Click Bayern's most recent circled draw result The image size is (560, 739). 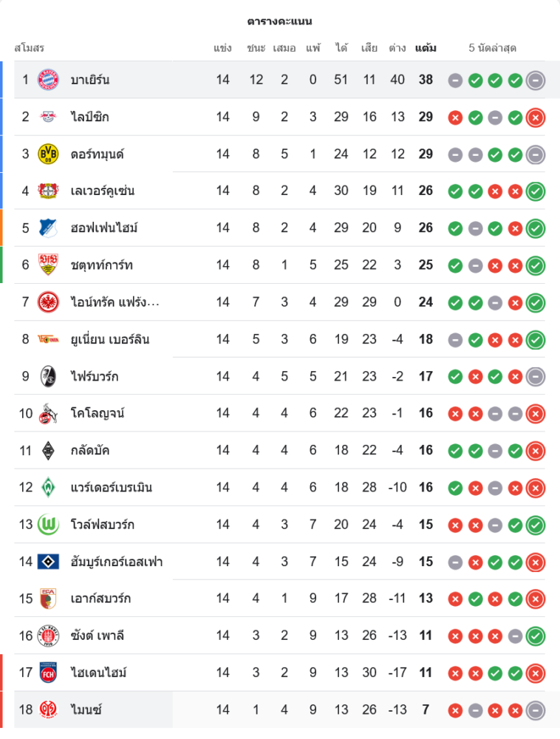point(536,80)
